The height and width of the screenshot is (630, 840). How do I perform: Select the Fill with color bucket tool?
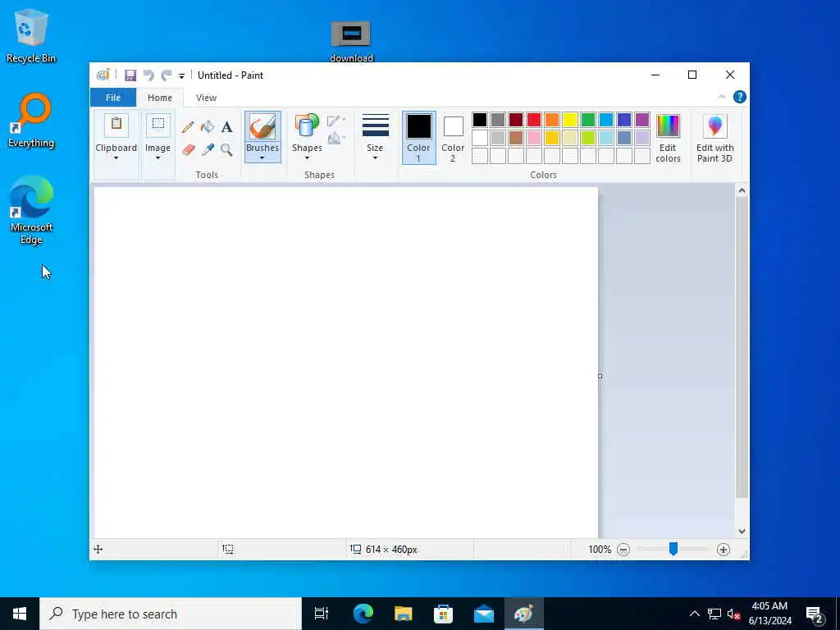click(208, 127)
